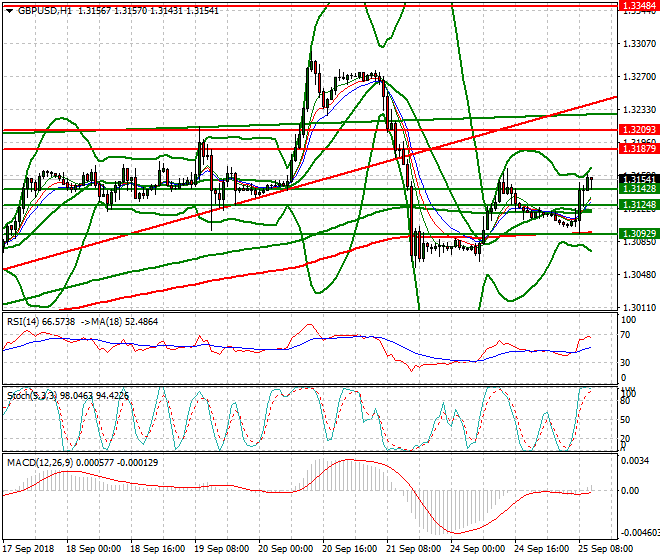
Task: Click the Stochastic scale value 50
Action: coord(625,420)
